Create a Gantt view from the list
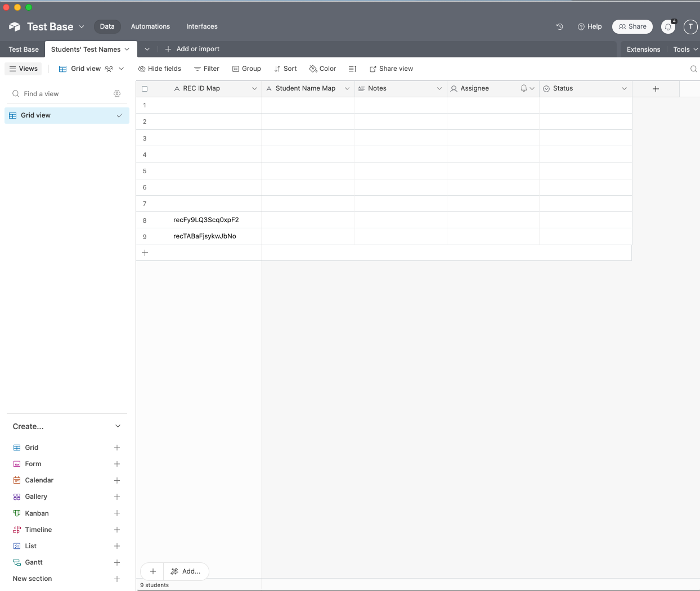This screenshot has height=591, width=700. click(34, 562)
